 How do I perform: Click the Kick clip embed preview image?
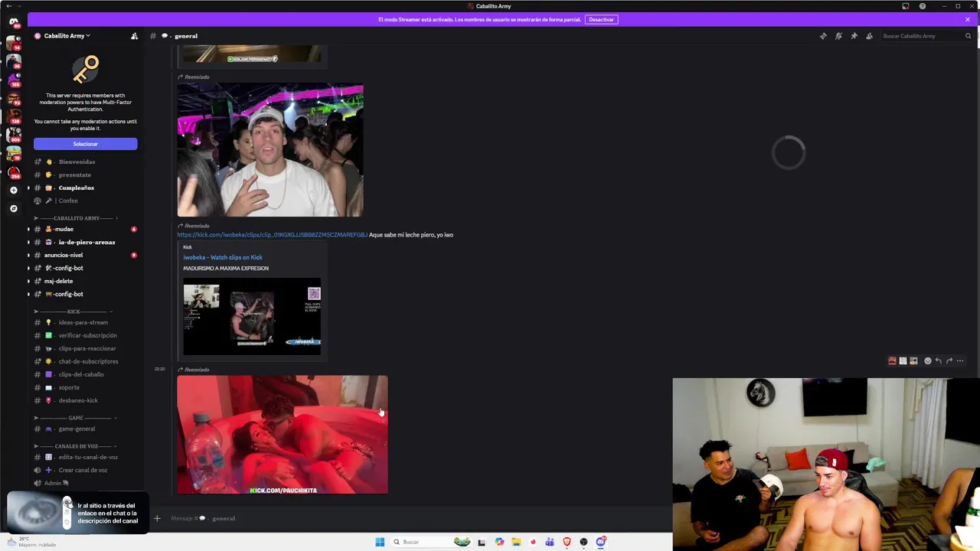[x=252, y=316]
